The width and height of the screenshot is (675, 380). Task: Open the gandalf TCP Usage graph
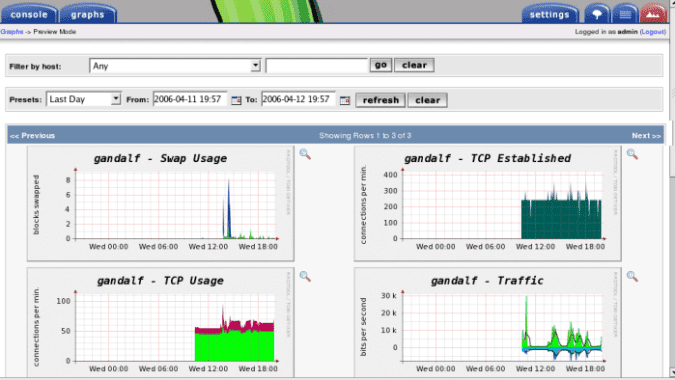click(161, 323)
